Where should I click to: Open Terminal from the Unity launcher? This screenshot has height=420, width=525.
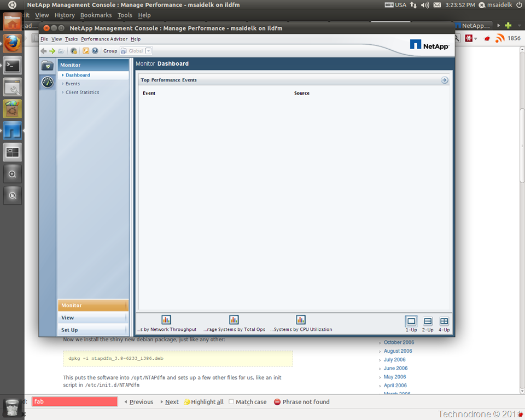(x=12, y=65)
